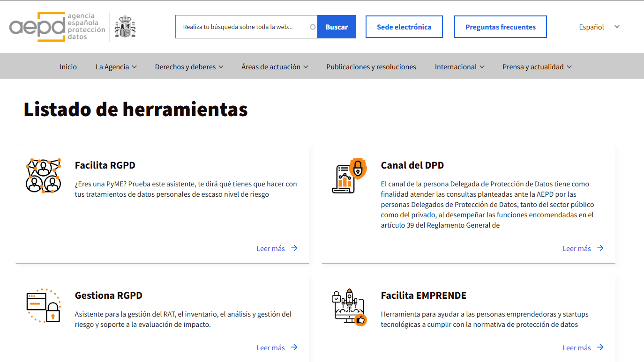This screenshot has width=644, height=362.
Task: Click the arrow next to Gestiona RGPD Leer más
Action: (294, 347)
